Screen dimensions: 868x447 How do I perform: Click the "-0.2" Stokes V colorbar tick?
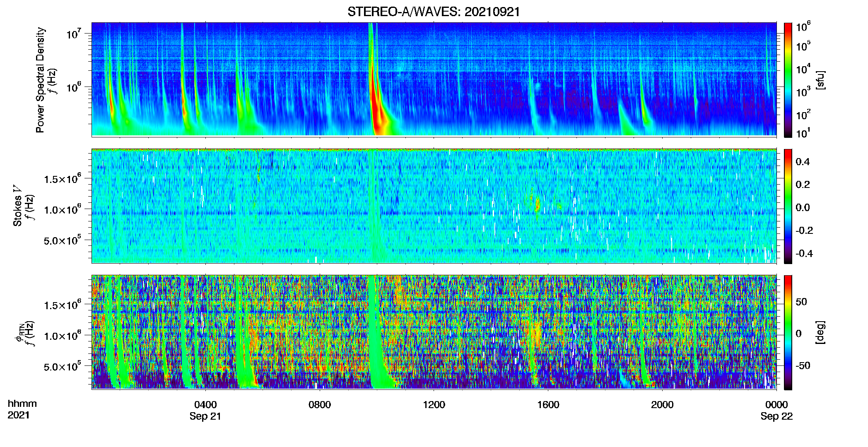(804, 231)
